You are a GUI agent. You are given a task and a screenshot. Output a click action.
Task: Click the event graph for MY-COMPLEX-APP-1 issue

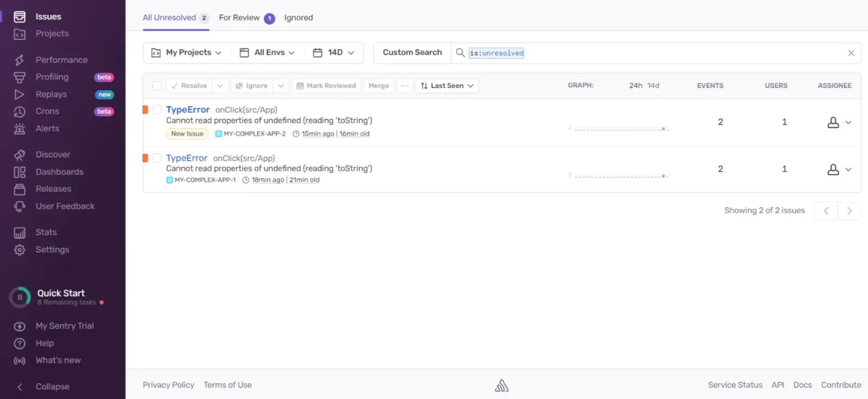618,174
